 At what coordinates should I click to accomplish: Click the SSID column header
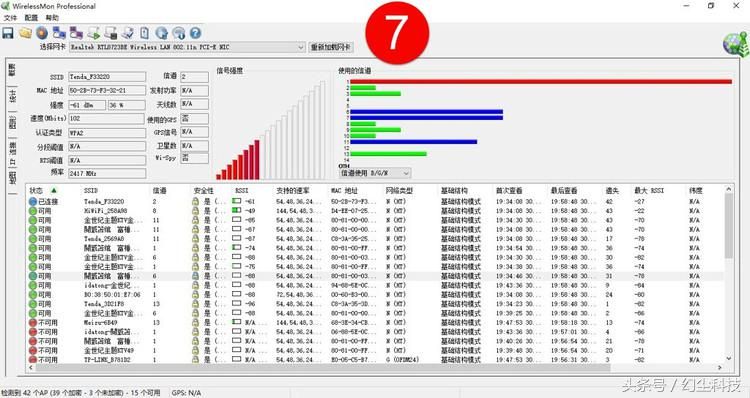click(91, 190)
